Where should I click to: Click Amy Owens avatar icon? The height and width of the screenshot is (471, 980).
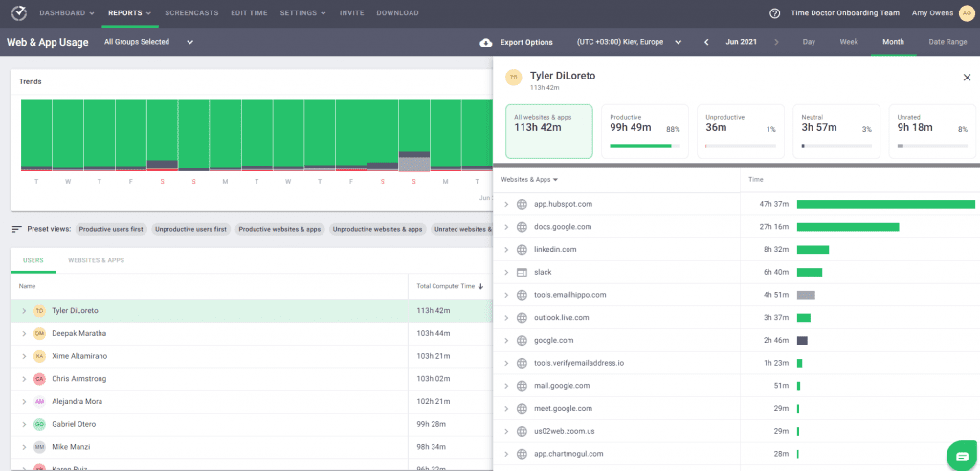[966, 13]
